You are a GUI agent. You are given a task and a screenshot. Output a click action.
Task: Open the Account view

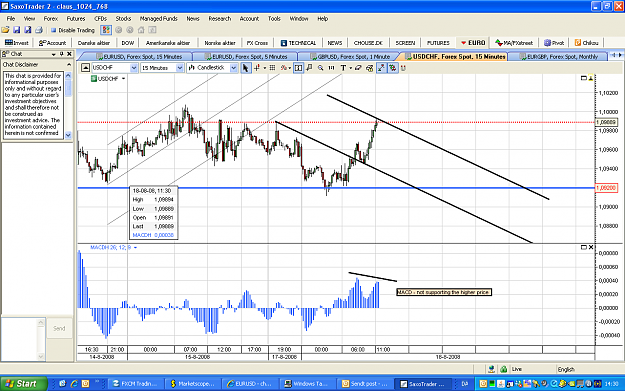click(x=53, y=43)
